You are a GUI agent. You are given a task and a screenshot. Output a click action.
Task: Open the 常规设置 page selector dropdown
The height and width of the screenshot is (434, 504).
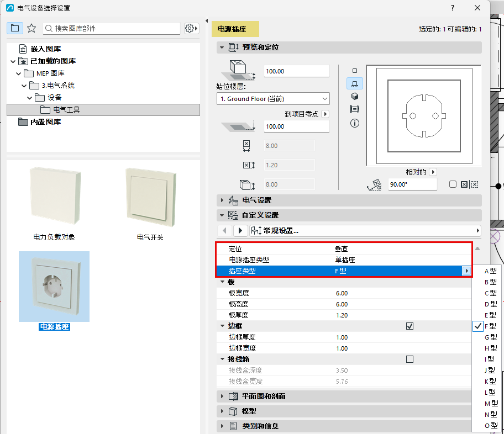(365, 230)
